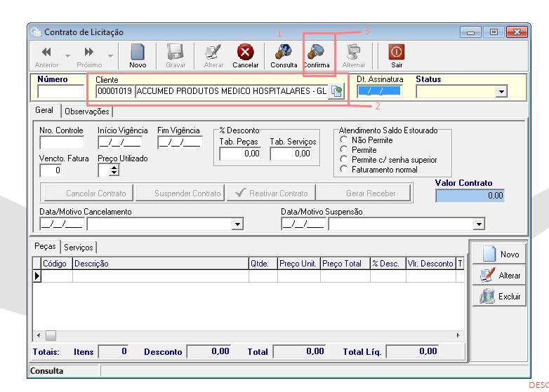Click the client lookup icon beside name

337,92
